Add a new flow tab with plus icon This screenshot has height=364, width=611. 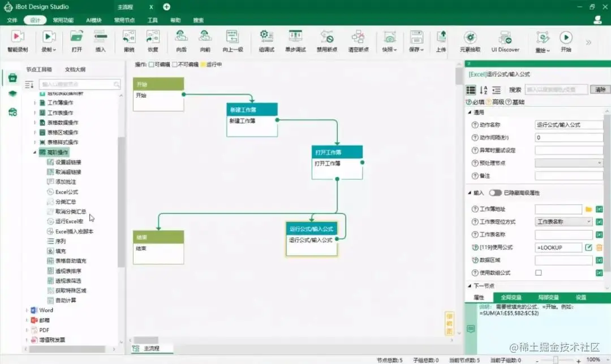tap(166, 7)
